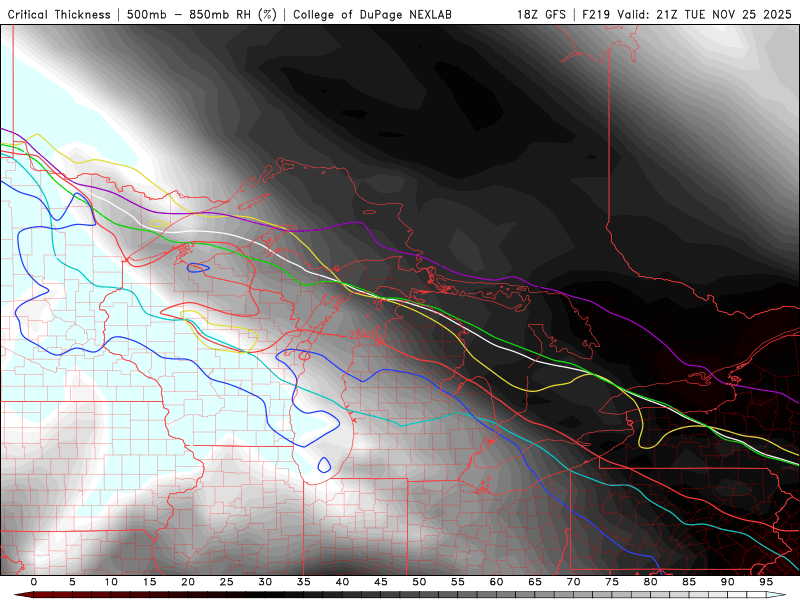Image resolution: width=800 pixels, height=600 pixels.
Task: Click the "5" colorbar value
Action: pos(72,582)
